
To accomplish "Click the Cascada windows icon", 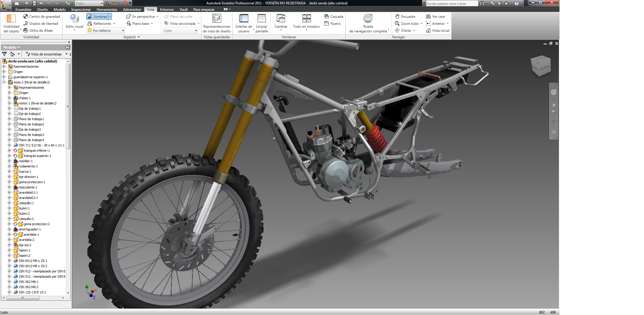I will coord(326,17).
